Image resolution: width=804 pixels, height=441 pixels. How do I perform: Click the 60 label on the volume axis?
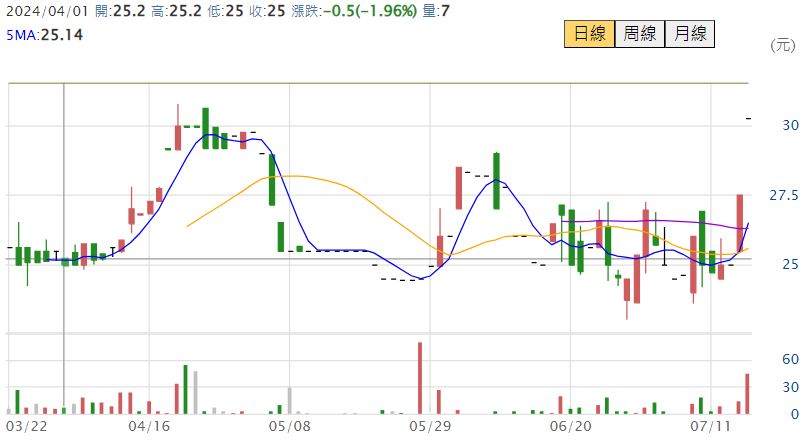tap(789, 359)
